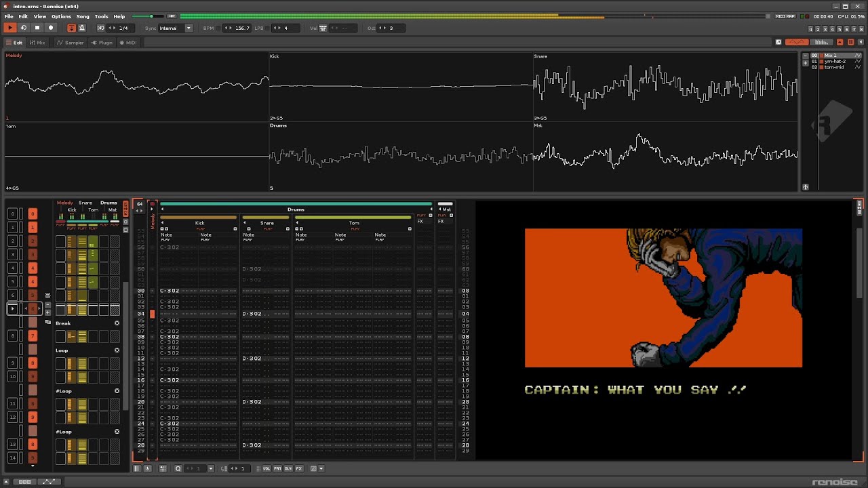Select instrument 00 Mix 1
This screenshot has height=488, width=868.
click(x=836, y=56)
